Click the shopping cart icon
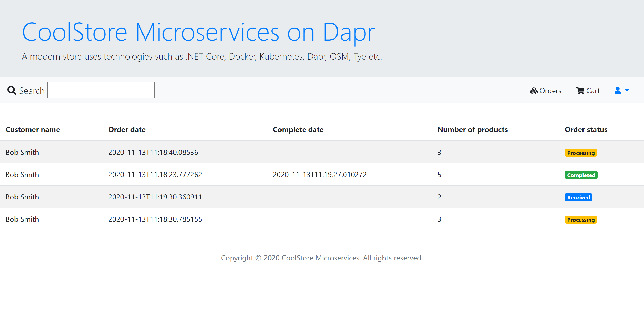The image size is (644, 331). (580, 91)
